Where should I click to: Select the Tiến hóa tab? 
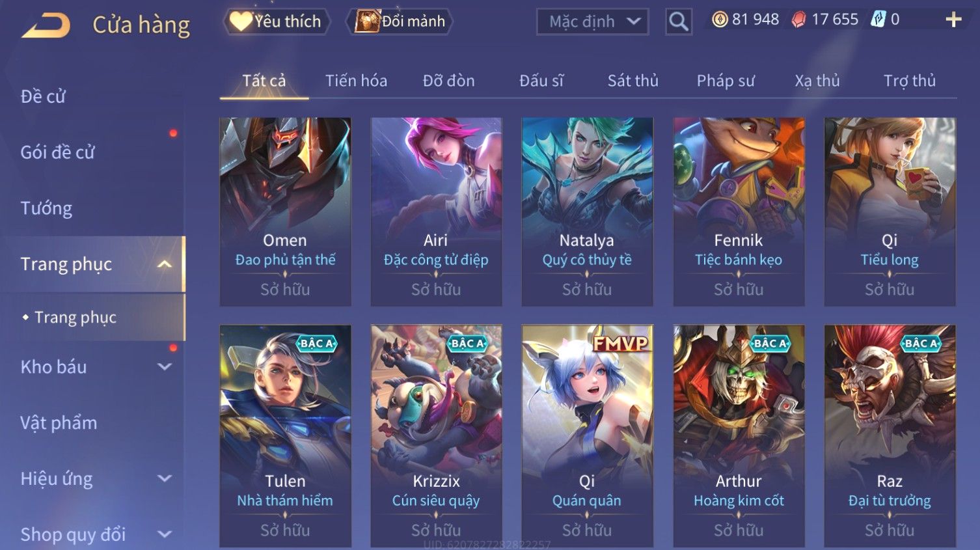coord(356,81)
